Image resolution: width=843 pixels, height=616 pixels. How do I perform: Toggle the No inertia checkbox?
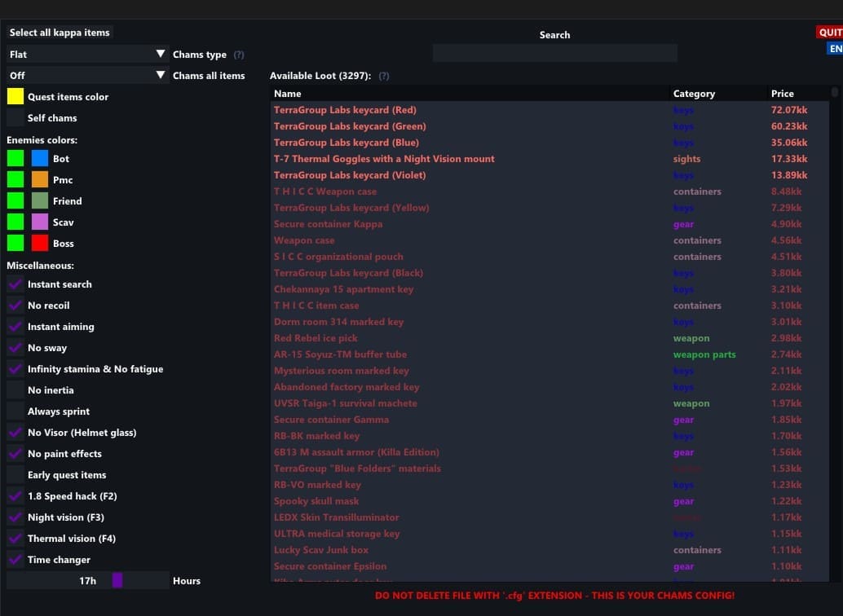coord(15,390)
